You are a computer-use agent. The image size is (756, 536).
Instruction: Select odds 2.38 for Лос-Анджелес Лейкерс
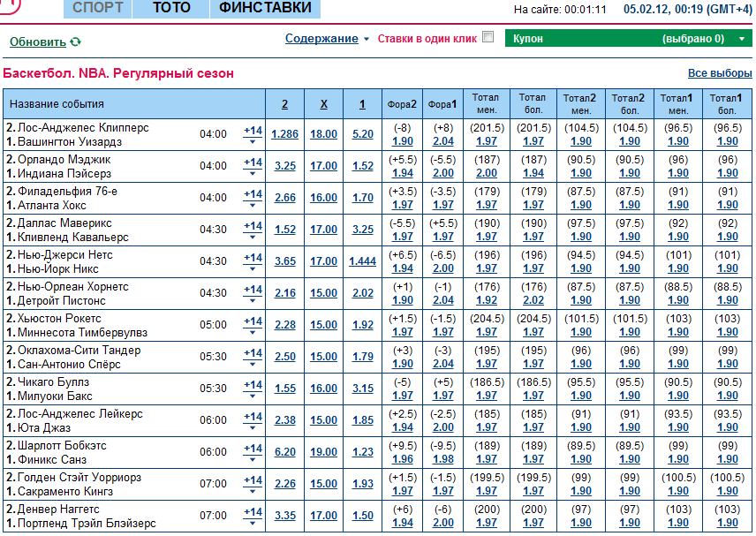[x=285, y=420]
